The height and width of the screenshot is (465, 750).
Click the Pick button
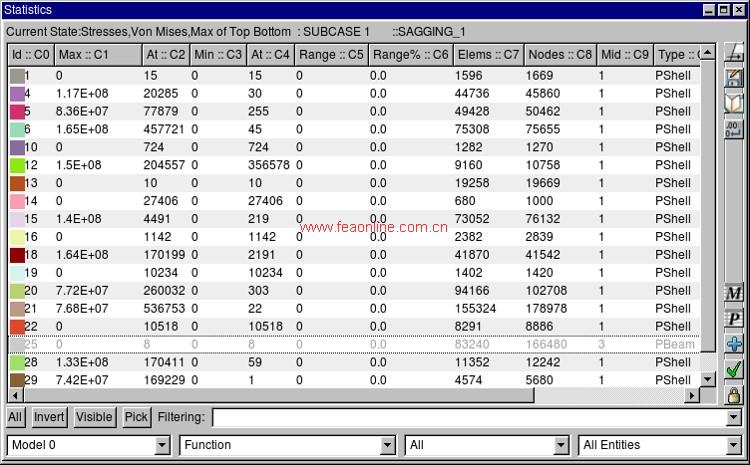pyautogui.click(x=136, y=417)
